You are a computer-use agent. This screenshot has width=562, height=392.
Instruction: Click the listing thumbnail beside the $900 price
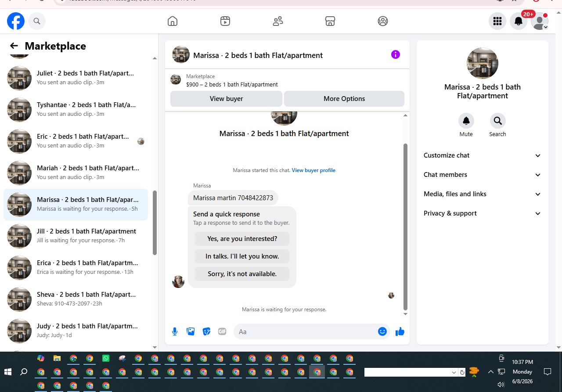click(x=176, y=79)
